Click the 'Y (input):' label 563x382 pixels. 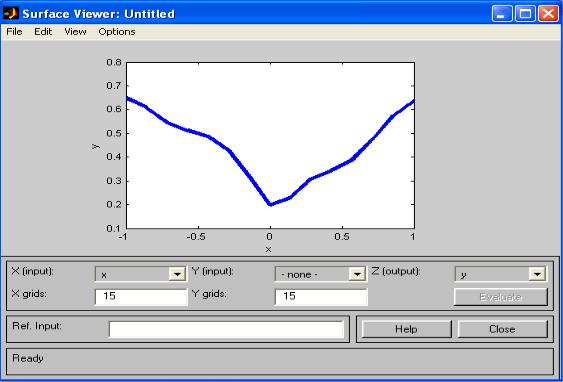[213, 271]
